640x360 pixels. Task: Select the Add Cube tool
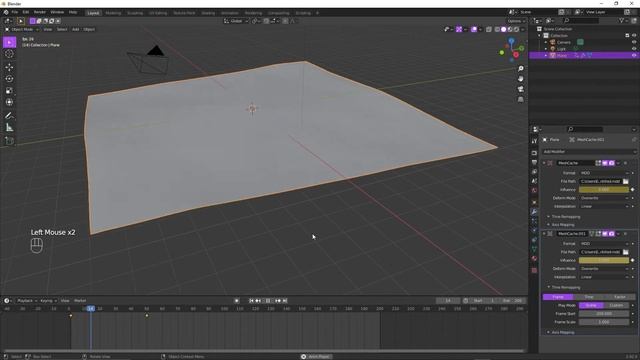[9, 141]
